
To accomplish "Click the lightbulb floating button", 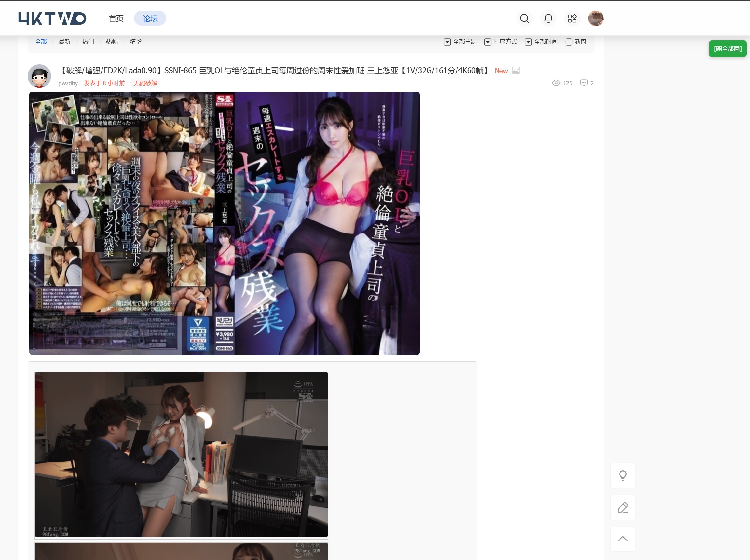I will click(623, 476).
